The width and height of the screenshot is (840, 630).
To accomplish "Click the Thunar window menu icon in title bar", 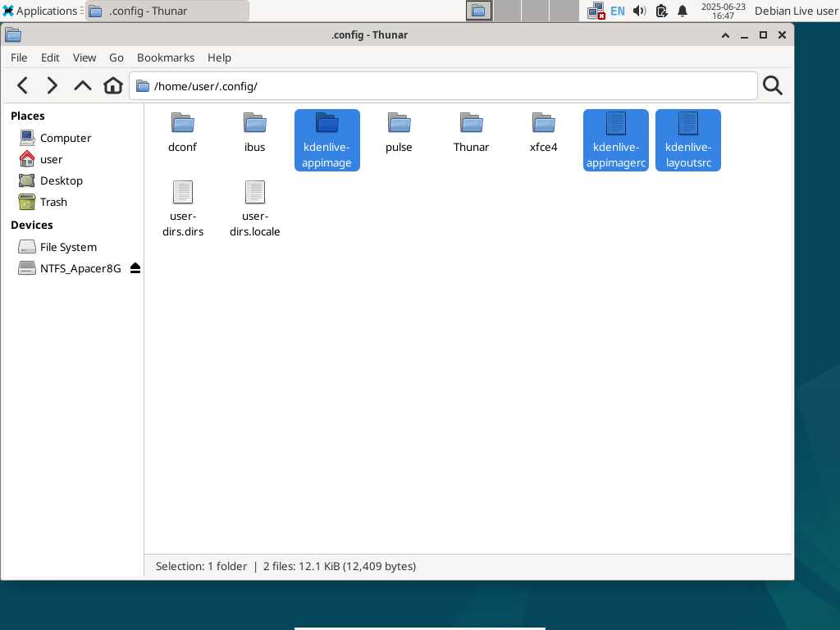I will pos(13,34).
